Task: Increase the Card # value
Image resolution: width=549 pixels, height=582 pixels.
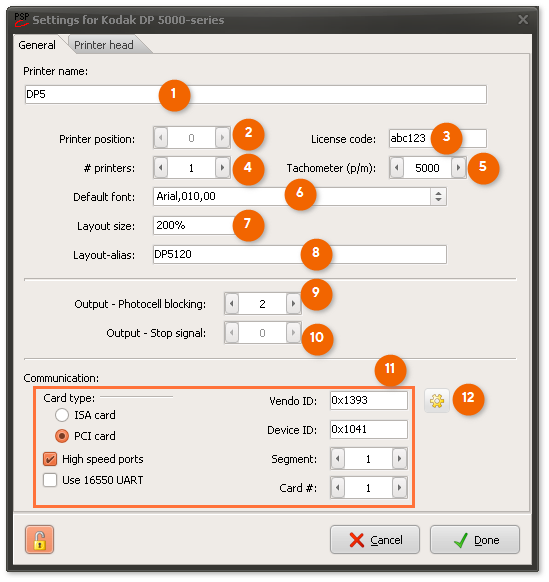Action: click(399, 488)
